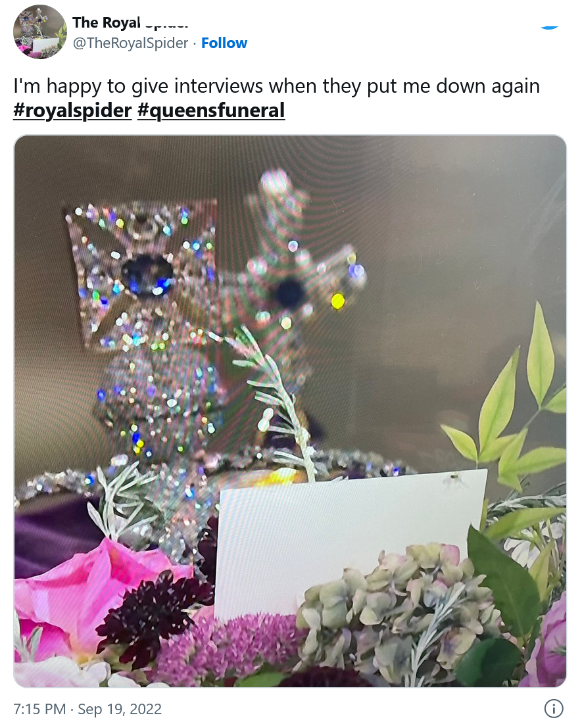Viewport: 582px width, 728px height.
Task: Click The Royal Spider profile avatar
Action: pyautogui.click(x=40, y=32)
